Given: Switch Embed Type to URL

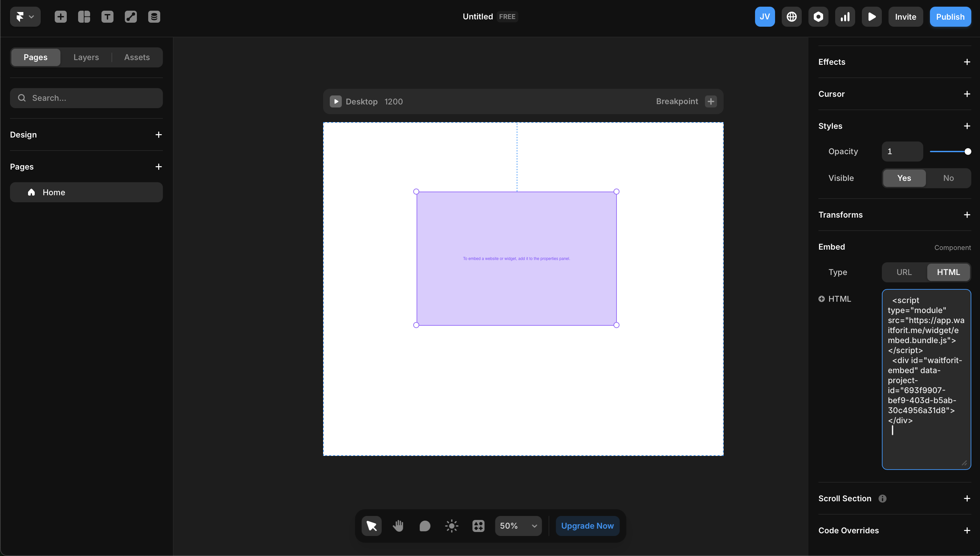Looking at the screenshot, I should click(904, 272).
